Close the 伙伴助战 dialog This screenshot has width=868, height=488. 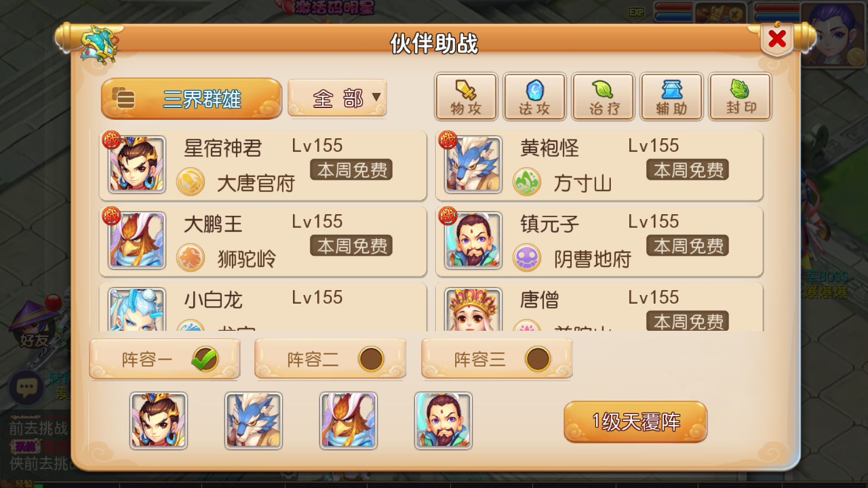pyautogui.click(x=777, y=39)
